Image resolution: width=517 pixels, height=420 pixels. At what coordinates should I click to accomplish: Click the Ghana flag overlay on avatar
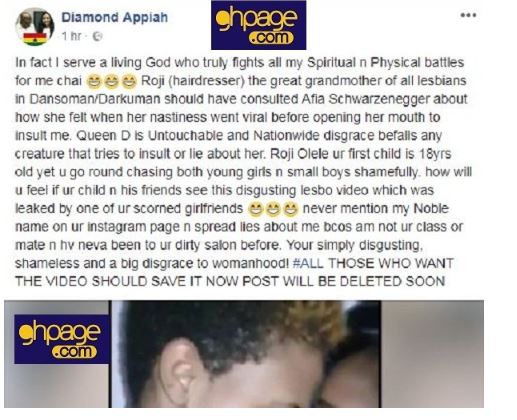34,39
